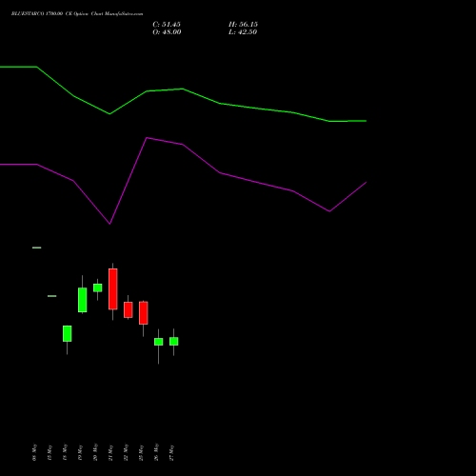Click the high price value H: 56.15

tap(243, 25)
